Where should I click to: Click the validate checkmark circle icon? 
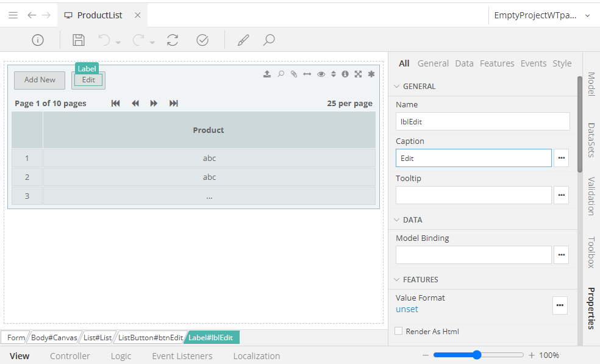click(x=202, y=40)
